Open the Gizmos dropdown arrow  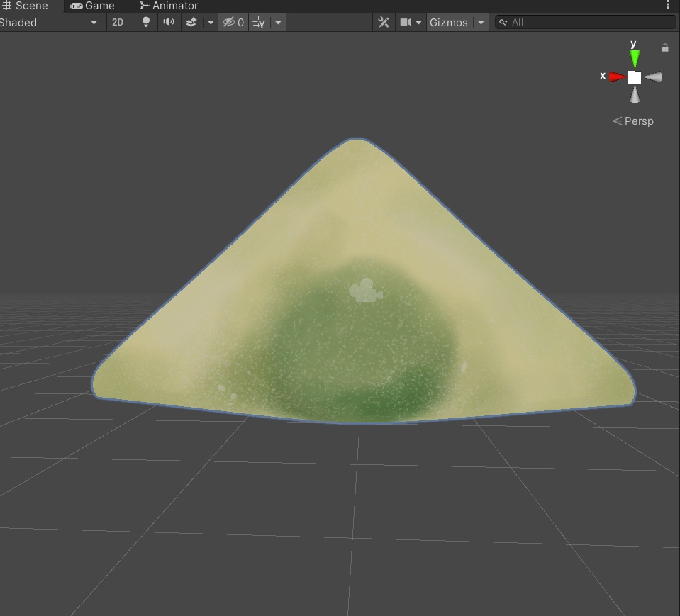[x=481, y=23]
